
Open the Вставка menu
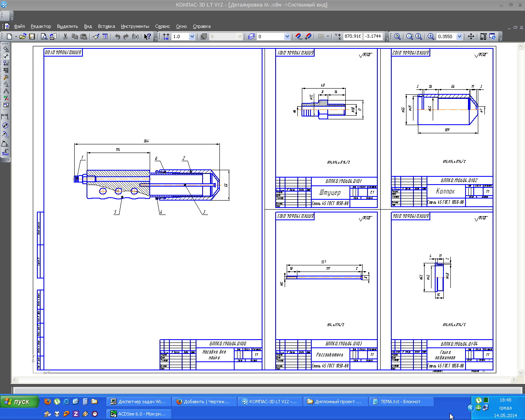[x=106, y=26]
